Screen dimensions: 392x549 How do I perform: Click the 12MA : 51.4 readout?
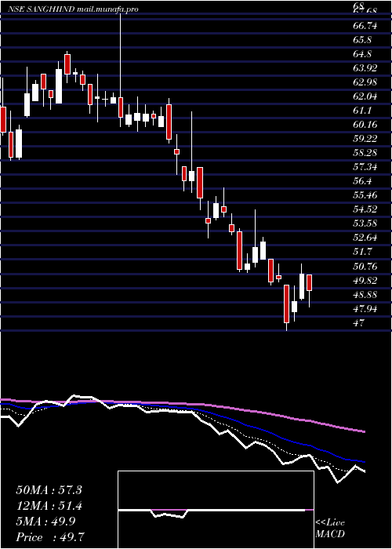click(x=49, y=506)
